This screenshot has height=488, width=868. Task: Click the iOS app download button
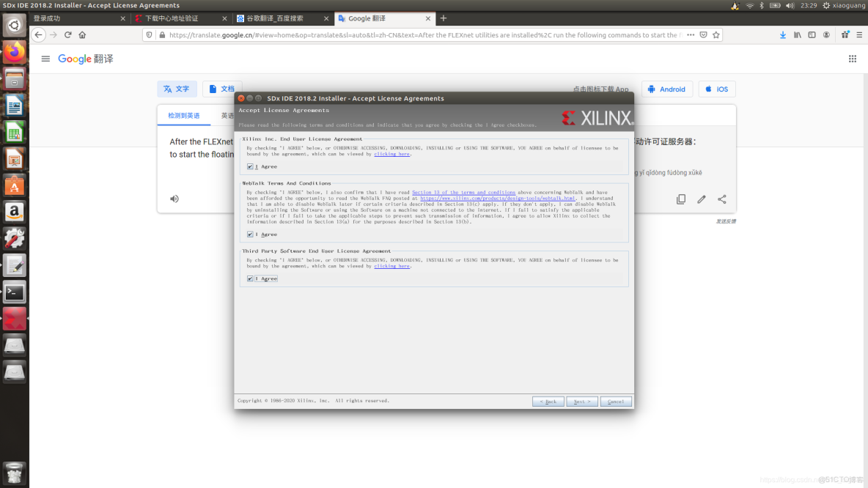(716, 89)
